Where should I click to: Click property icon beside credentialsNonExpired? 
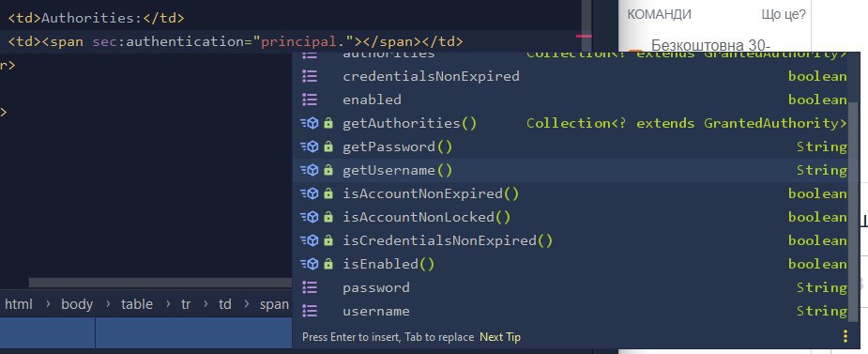(310, 76)
